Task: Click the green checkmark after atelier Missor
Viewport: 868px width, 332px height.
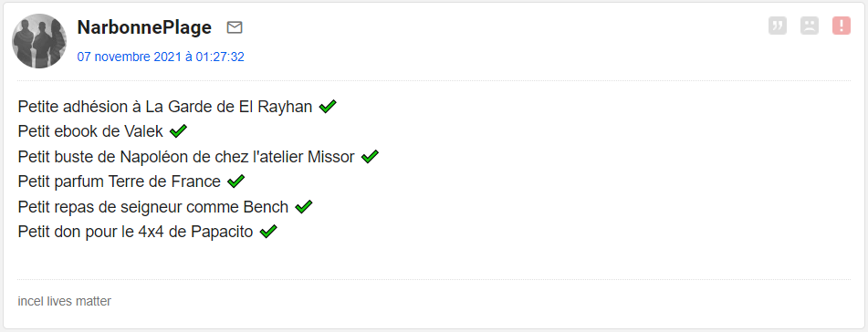Action: (370, 157)
